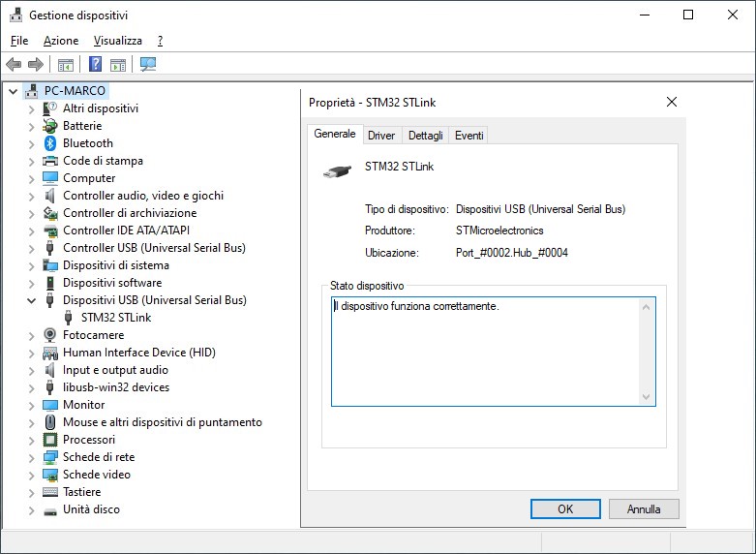Click the Controller IDE ATA/ATAPI icon
The width and height of the screenshot is (756, 554).
[50, 231]
